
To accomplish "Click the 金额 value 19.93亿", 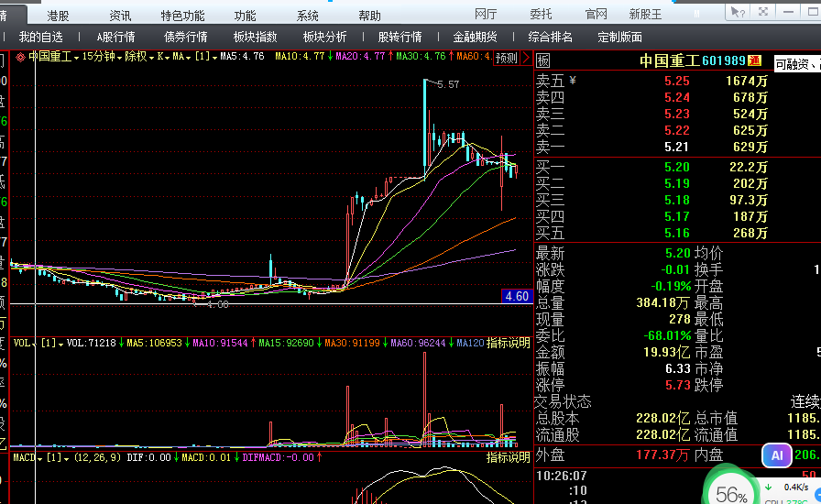I will click(x=667, y=352).
